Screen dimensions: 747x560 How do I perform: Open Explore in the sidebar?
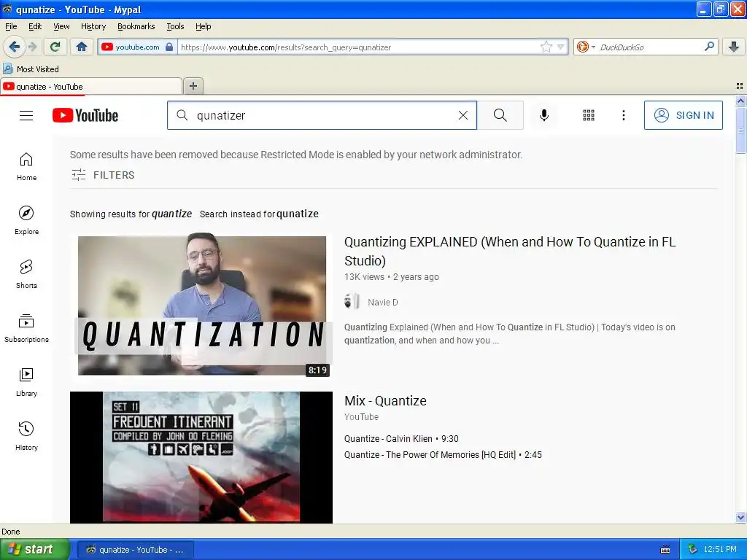pos(27,220)
